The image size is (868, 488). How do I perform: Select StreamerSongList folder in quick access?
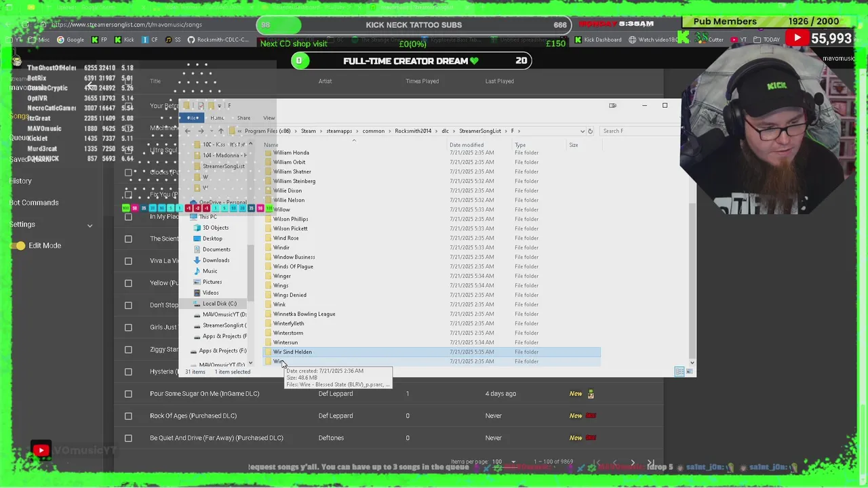pyautogui.click(x=223, y=166)
